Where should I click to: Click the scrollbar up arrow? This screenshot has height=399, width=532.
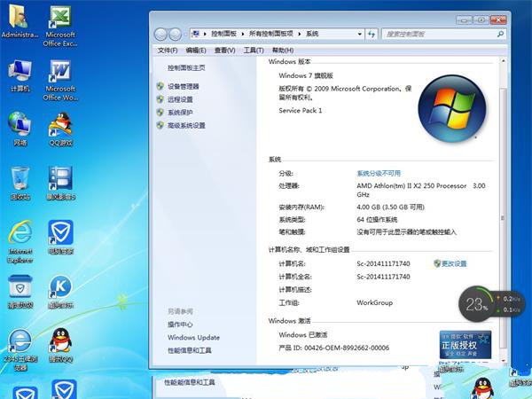[x=503, y=61]
